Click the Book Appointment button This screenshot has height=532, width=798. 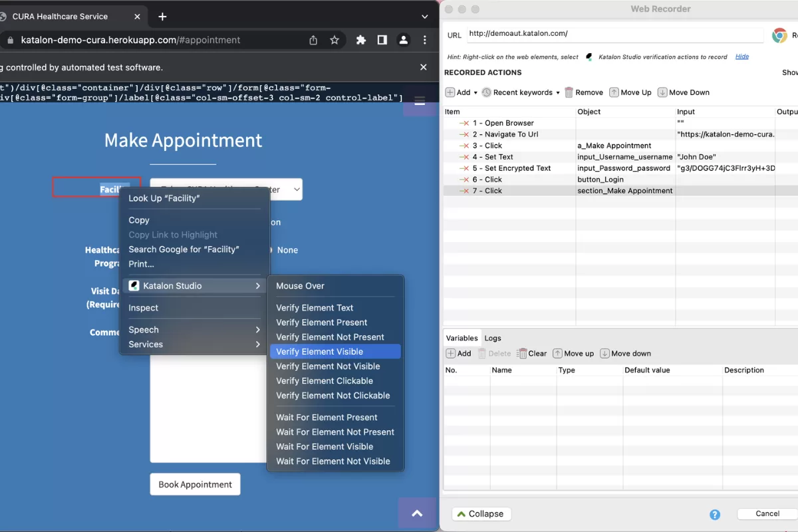pyautogui.click(x=195, y=484)
